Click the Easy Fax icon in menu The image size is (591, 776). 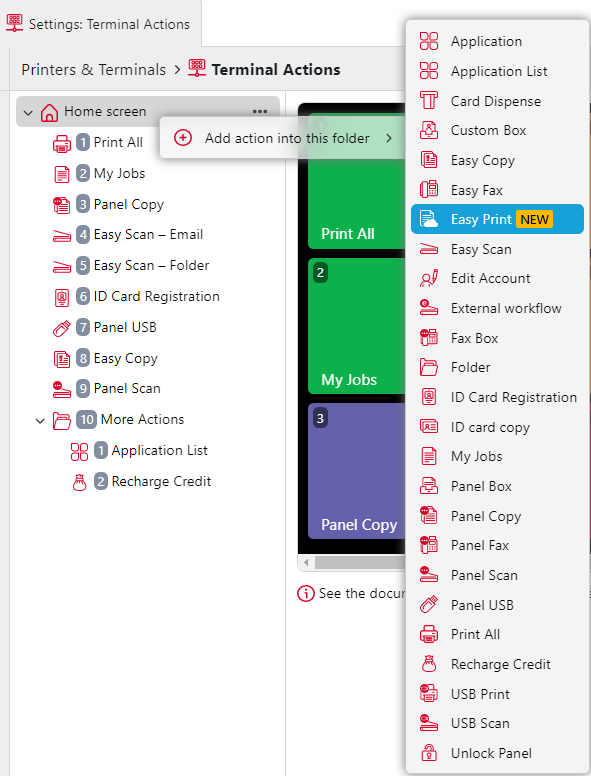pos(429,190)
